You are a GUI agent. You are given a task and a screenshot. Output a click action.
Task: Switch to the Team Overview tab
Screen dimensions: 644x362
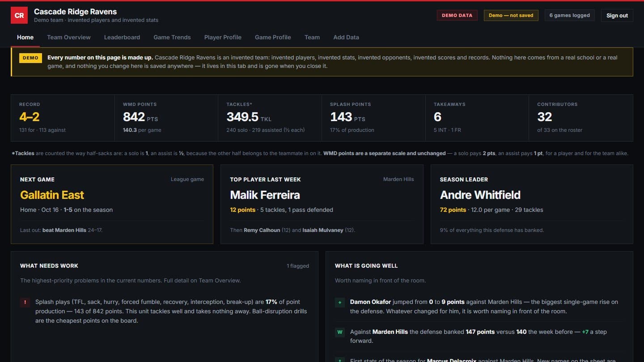coord(69,37)
